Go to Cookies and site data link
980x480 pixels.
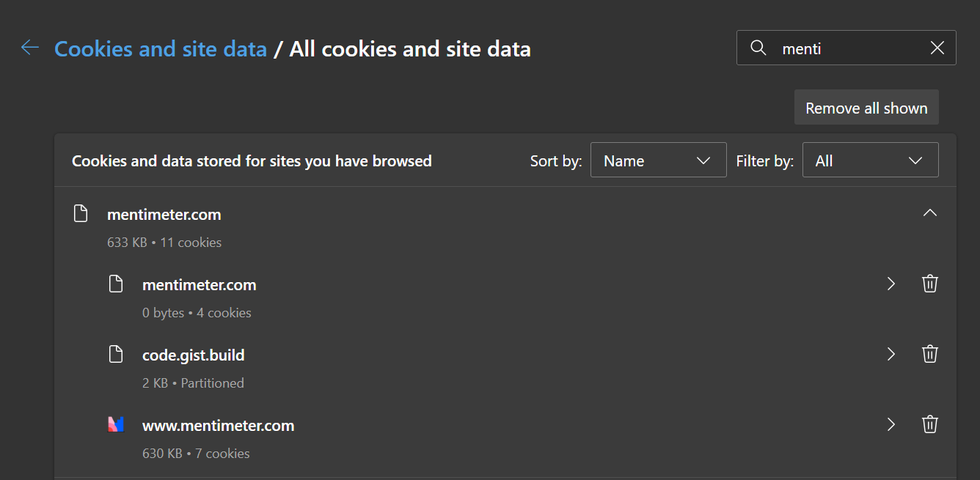pyautogui.click(x=161, y=49)
